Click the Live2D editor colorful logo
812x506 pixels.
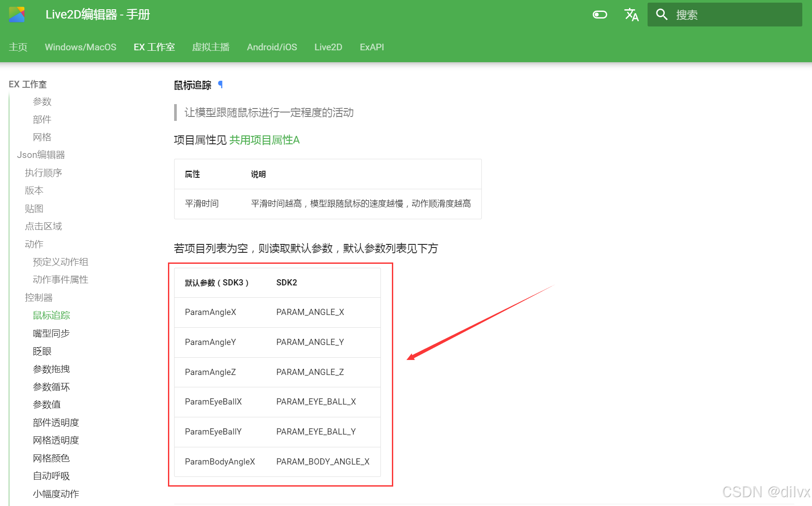[x=17, y=15]
